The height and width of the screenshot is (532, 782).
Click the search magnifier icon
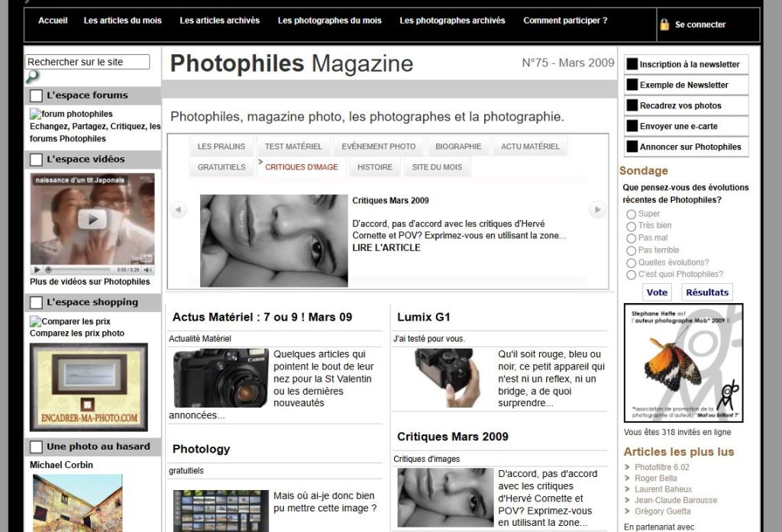(x=32, y=77)
